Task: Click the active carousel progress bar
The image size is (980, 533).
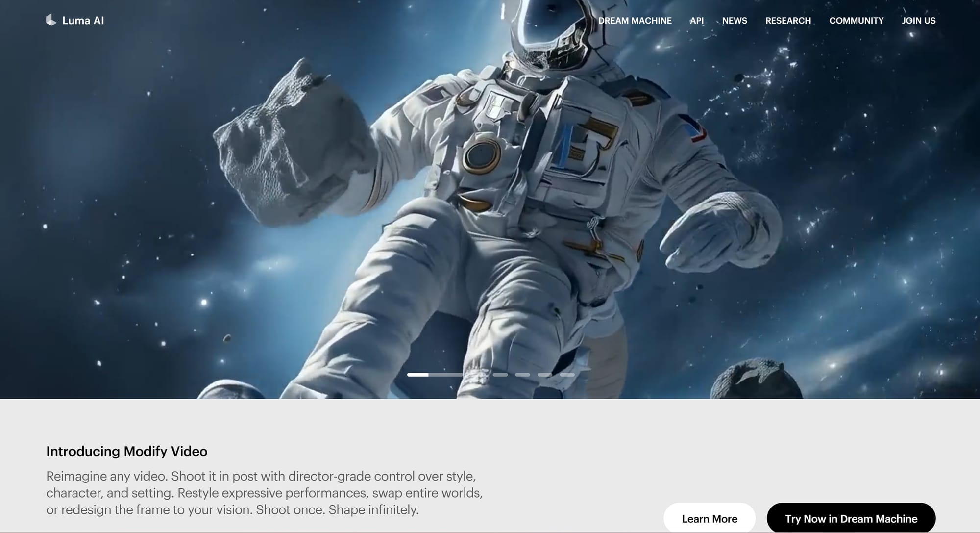Action: coord(434,375)
